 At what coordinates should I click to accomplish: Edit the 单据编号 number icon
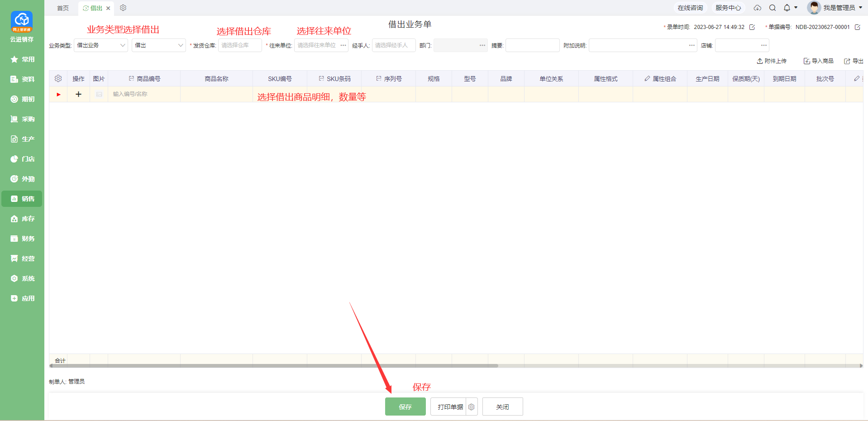coord(857,27)
